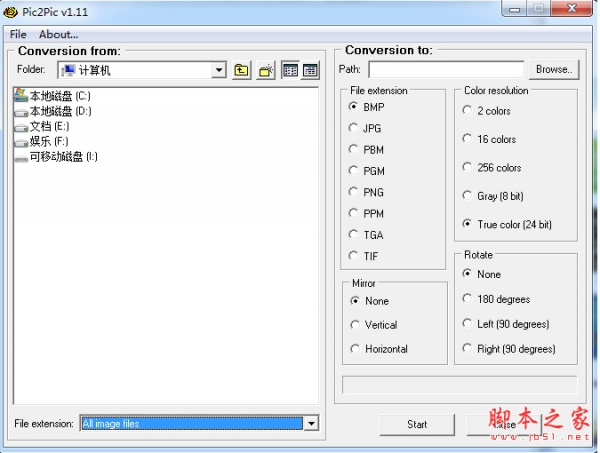Select drive icon for 文档 (E:)

(21, 127)
